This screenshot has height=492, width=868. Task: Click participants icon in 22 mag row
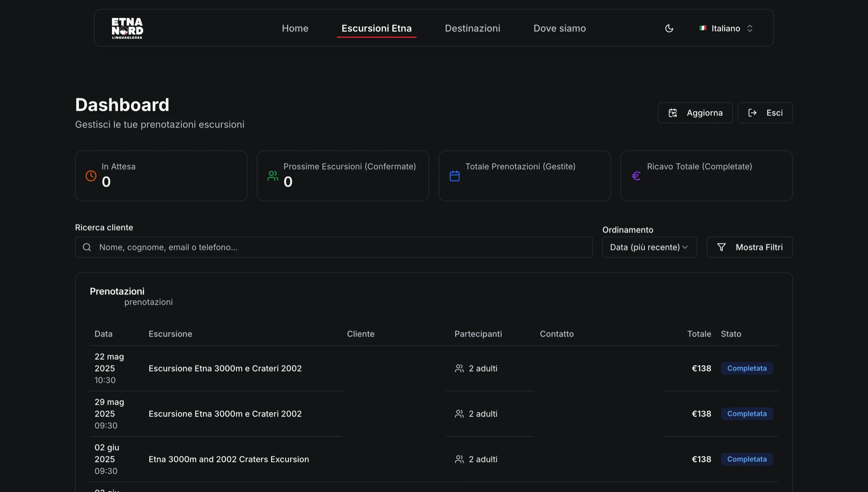click(x=459, y=368)
